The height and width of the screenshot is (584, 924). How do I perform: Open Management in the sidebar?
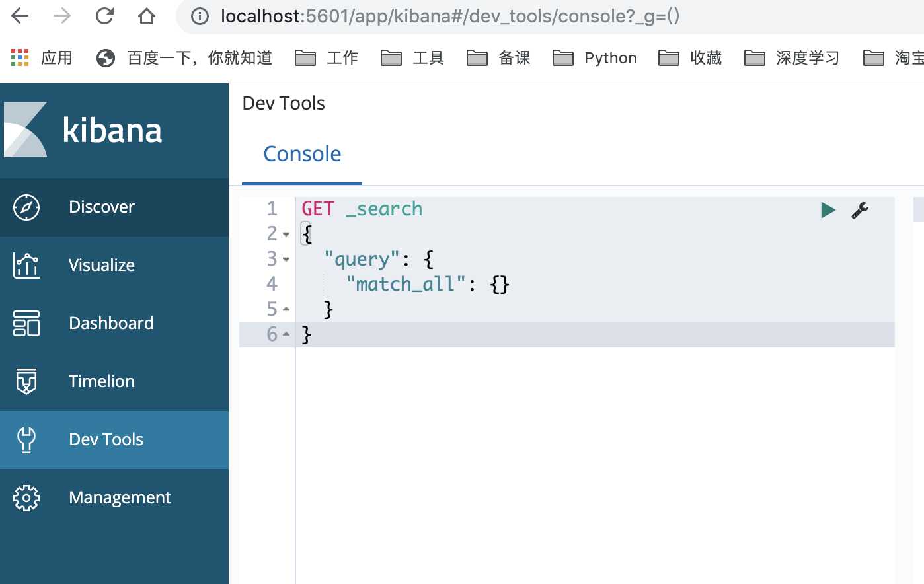coord(114,498)
